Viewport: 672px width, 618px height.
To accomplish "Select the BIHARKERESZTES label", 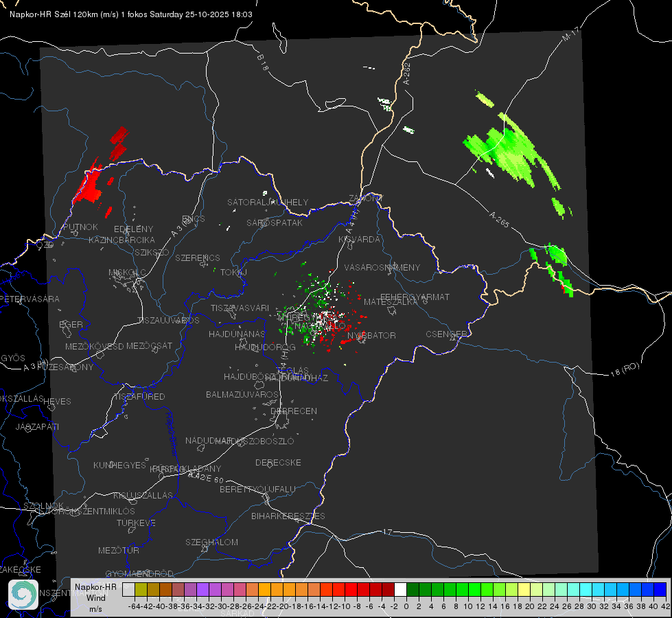I will (x=288, y=516).
